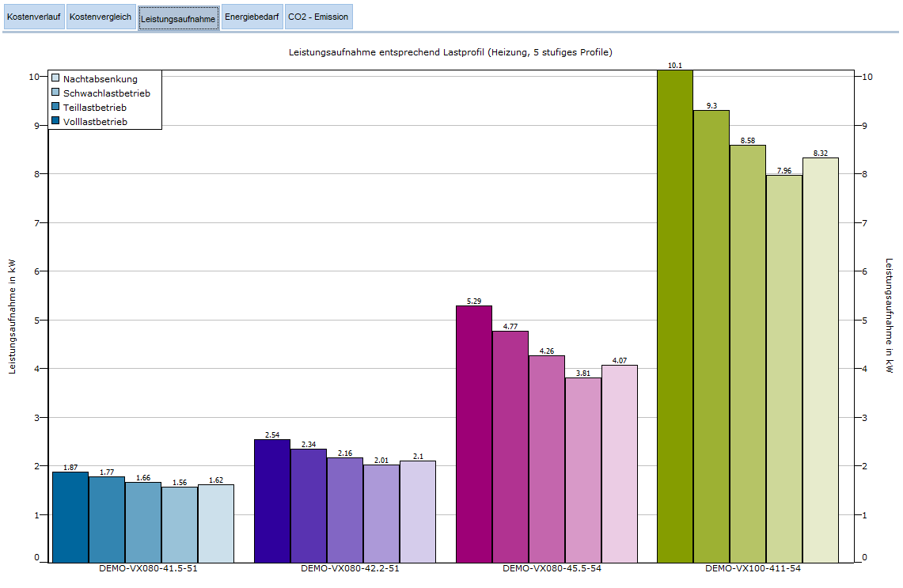
Task: Open the Energiebedarf tab
Action: 252,17
